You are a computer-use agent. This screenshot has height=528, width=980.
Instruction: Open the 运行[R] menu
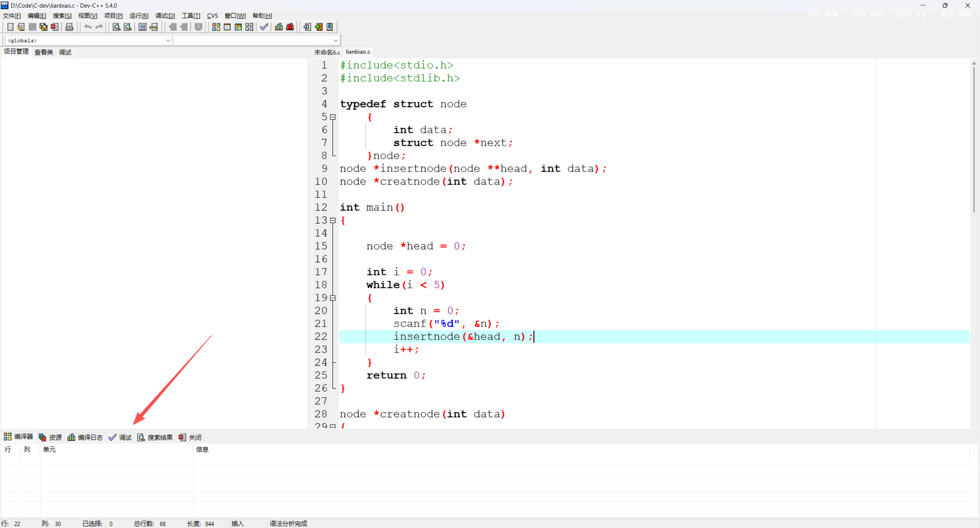(139, 16)
